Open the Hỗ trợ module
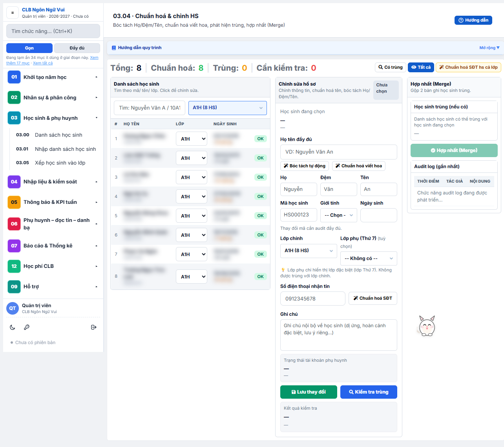This screenshot has width=504, height=447. [x=53, y=287]
